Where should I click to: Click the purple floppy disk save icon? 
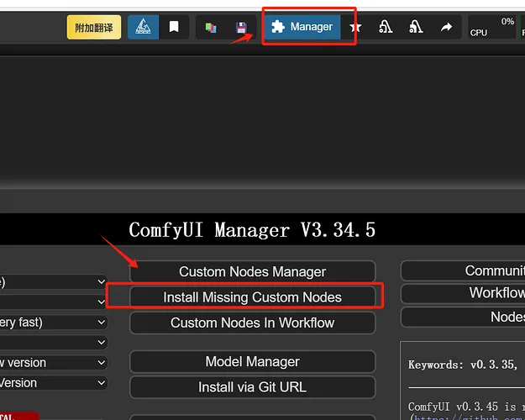pyautogui.click(x=241, y=28)
